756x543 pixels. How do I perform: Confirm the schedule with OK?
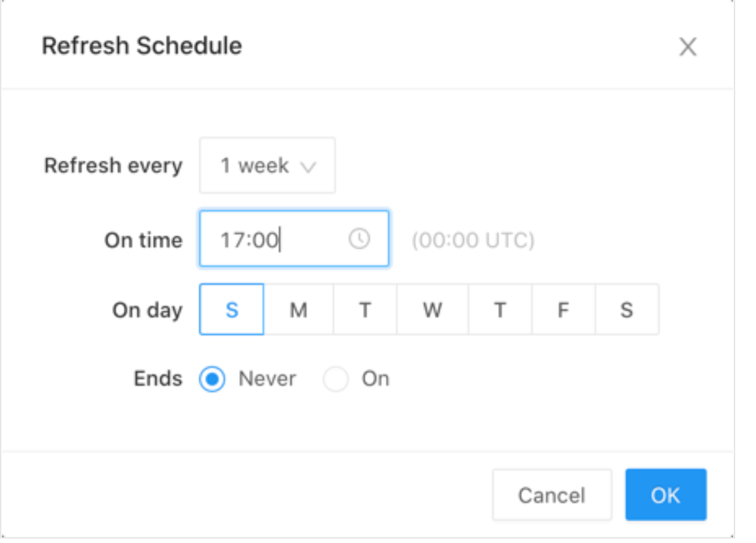point(665,495)
